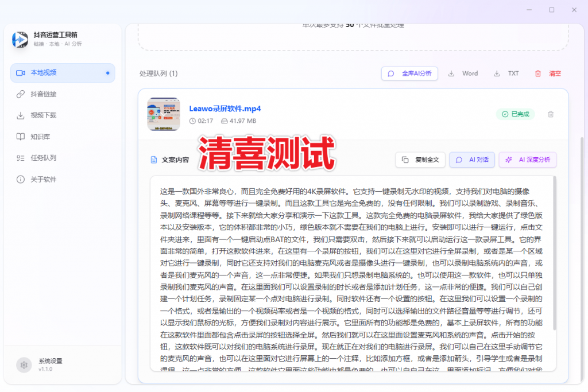The height and width of the screenshot is (392, 588).
Task: Export queue as TXT
Action: click(506, 73)
